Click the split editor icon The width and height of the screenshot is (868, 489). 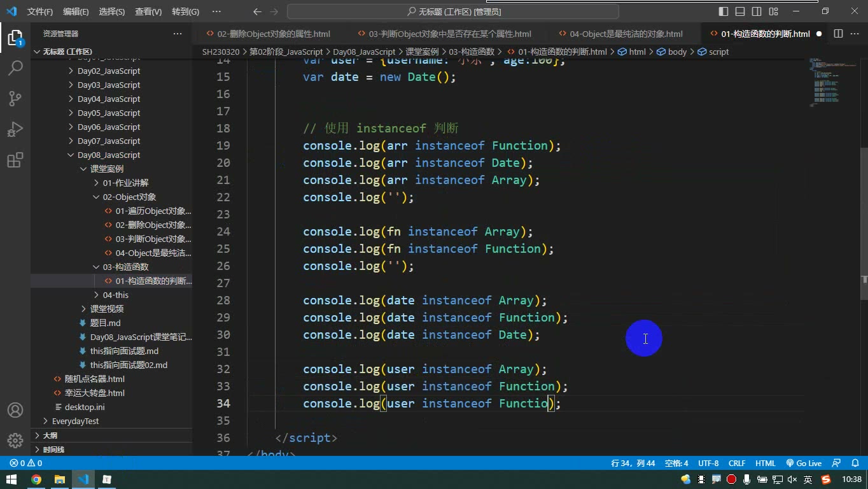838,34
